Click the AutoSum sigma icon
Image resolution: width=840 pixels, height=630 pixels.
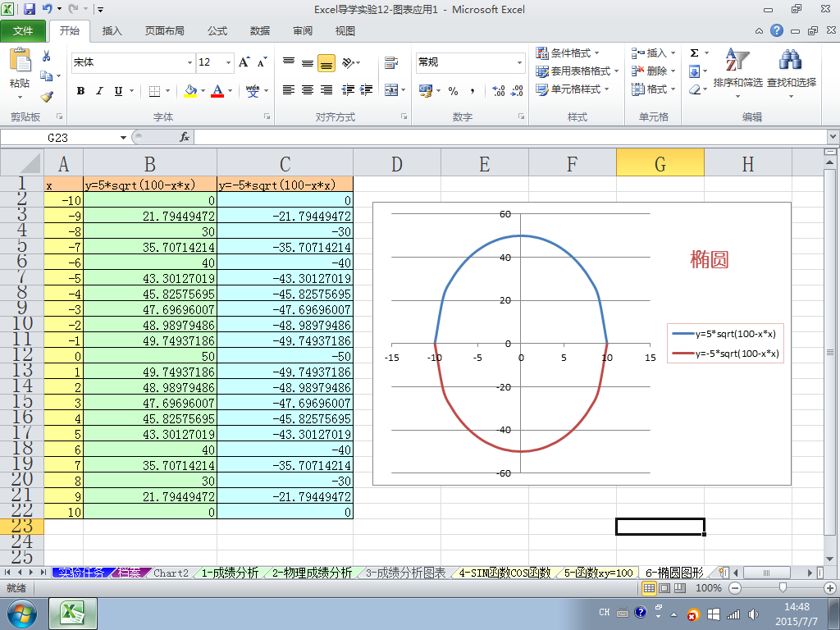point(694,53)
